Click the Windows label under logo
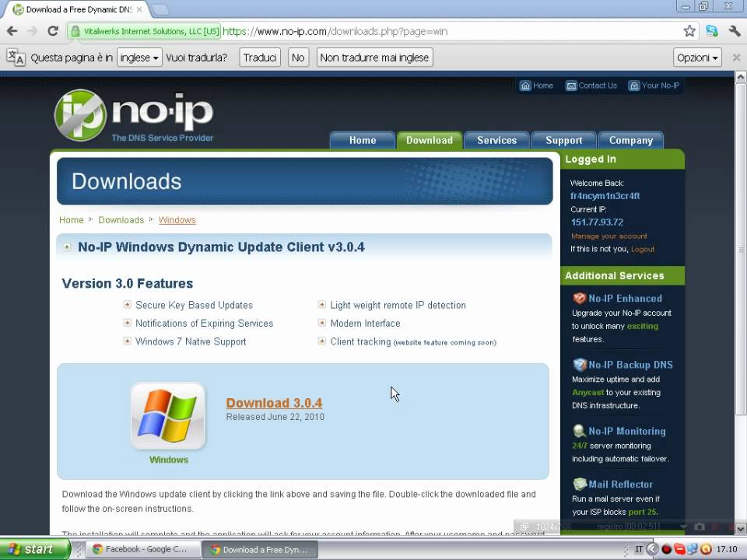Viewport: 747px width, 560px height. pyautogui.click(x=169, y=460)
